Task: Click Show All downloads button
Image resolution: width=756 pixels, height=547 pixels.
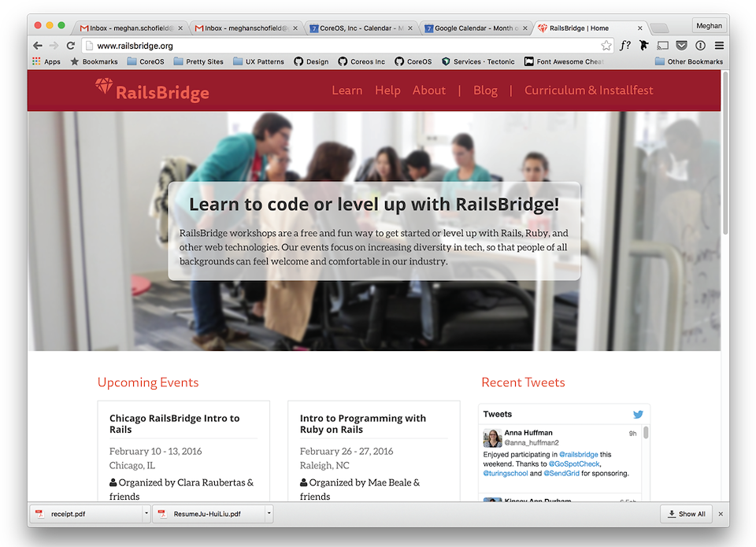Action: 686,514
